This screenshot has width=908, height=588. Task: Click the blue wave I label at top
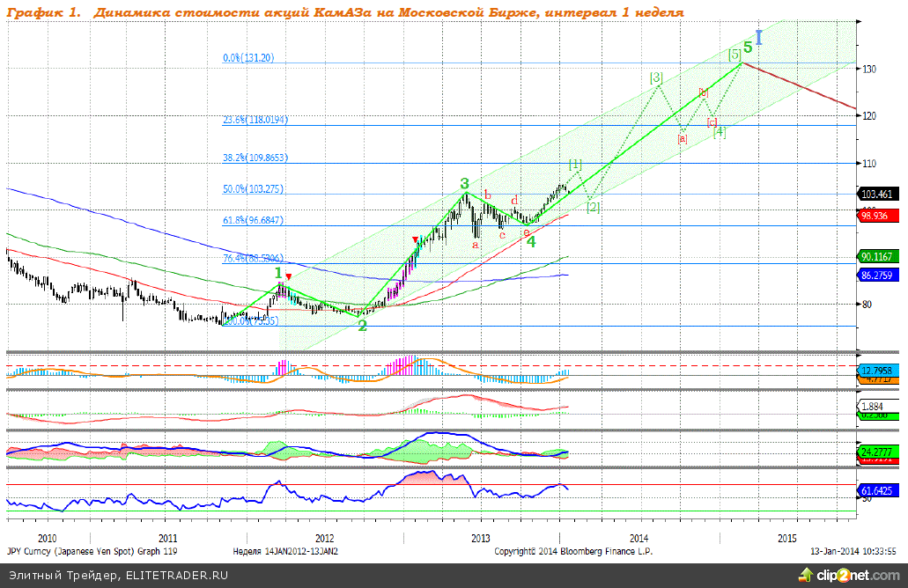(x=758, y=37)
